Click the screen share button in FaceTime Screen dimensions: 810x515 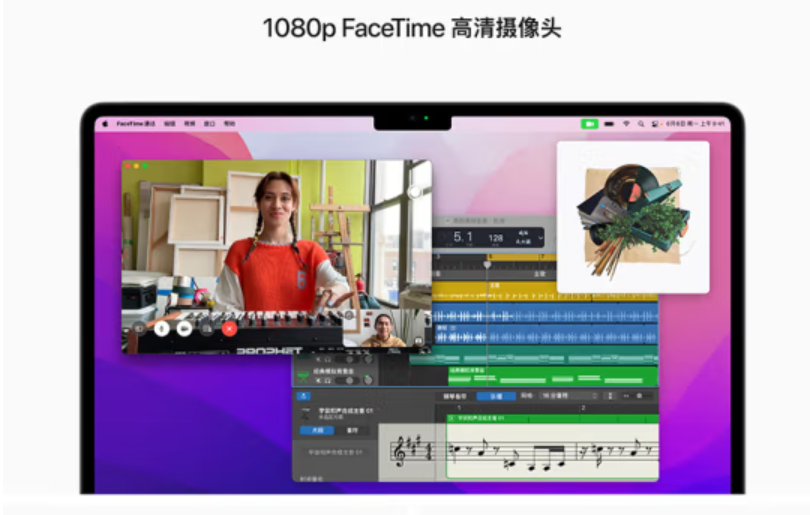pyautogui.click(x=207, y=328)
